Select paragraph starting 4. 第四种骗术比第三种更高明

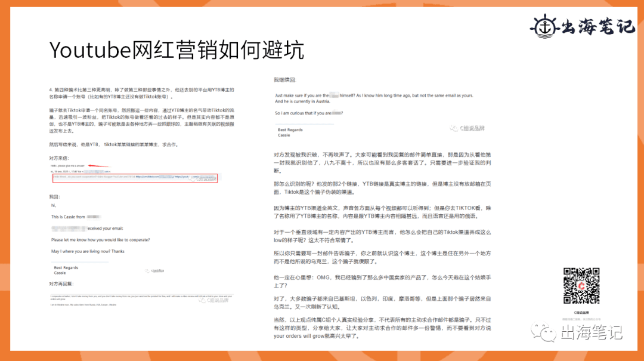pyautogui.click(x=142, y=93)
